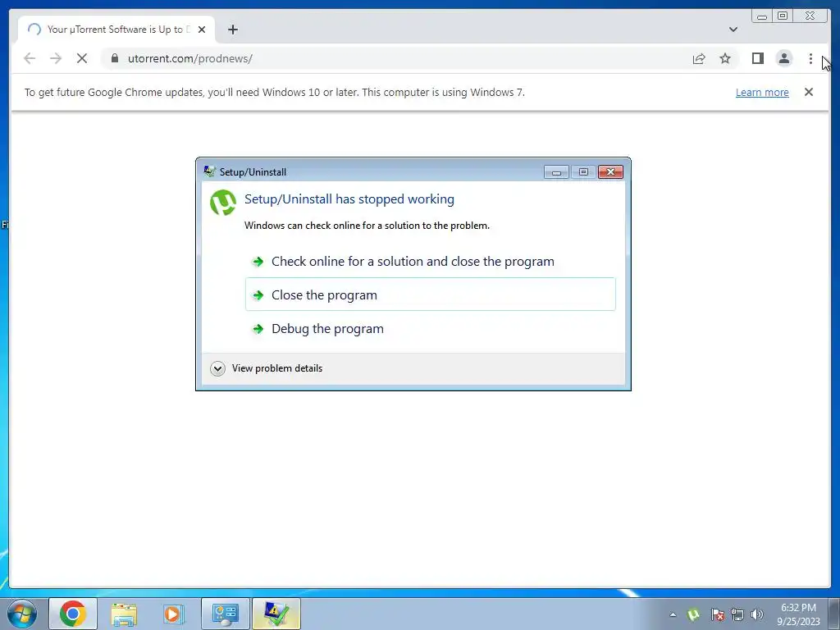
Task: Minimize the Chrome window
Action: (762, 16)
